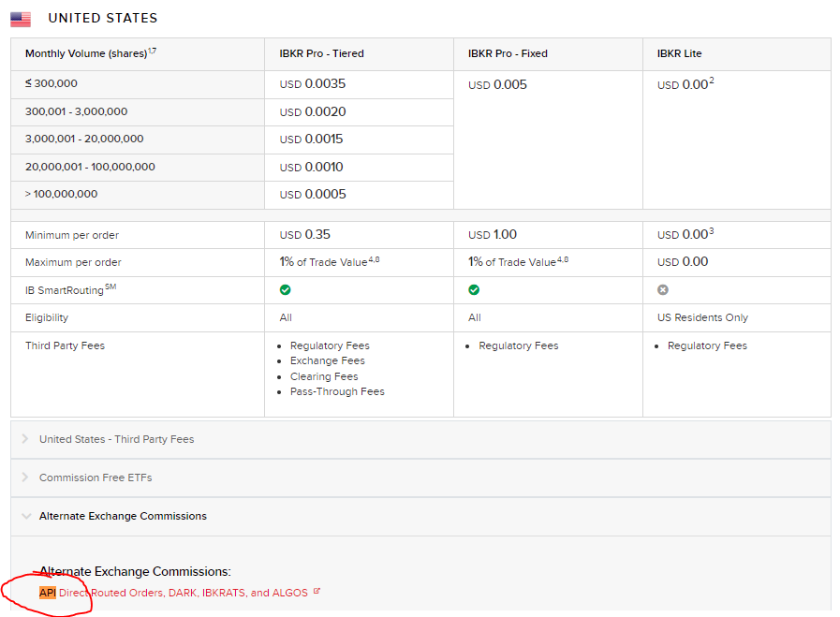Select the ≤ 300,000 volume row label
The height and width of the screenshot is (617, 840).
tap(52, 83)
